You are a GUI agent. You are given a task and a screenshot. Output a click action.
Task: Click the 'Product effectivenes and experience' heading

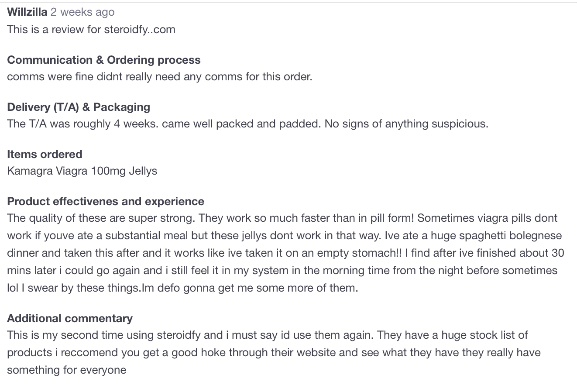(x=106, y=201)
